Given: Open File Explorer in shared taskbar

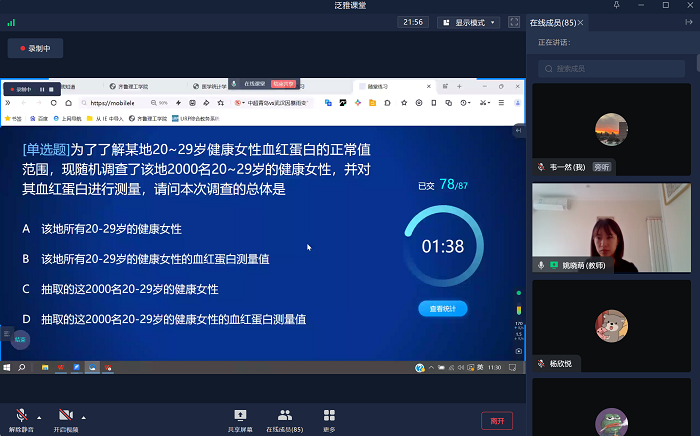Looking at the screenshot, I should [x=45, y=367].
